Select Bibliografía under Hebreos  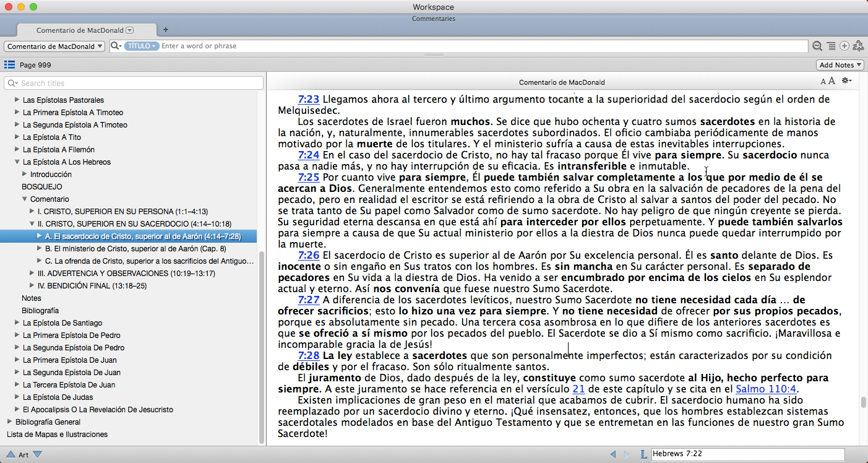(40, 310)
